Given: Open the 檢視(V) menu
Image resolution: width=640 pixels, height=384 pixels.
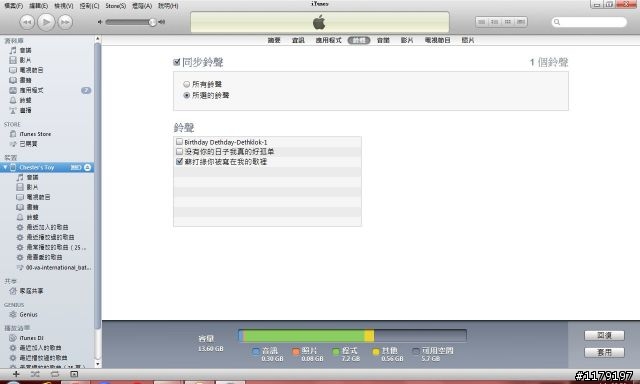Looking at the screenshot, I should (64, 6).
